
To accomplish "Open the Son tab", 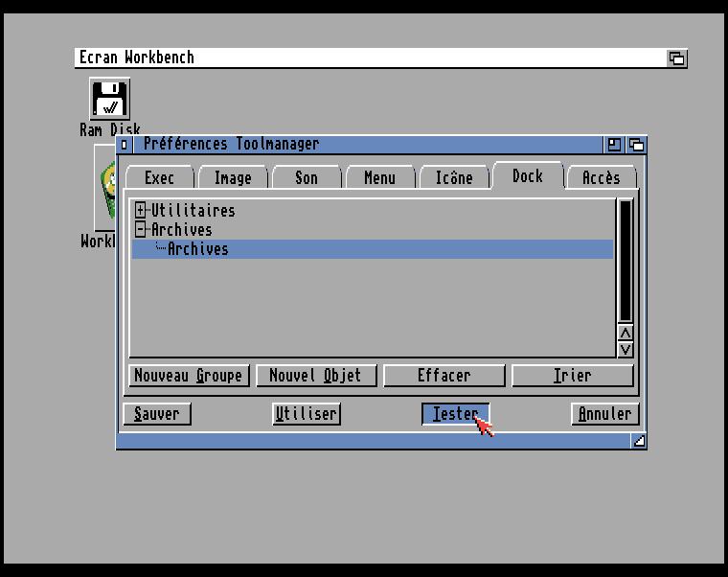I will [x=307, y=177].
